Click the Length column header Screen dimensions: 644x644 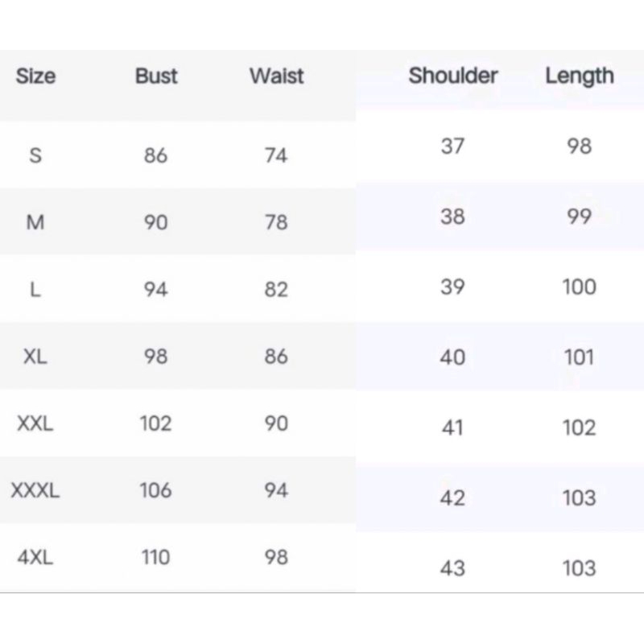coord(579,76)
